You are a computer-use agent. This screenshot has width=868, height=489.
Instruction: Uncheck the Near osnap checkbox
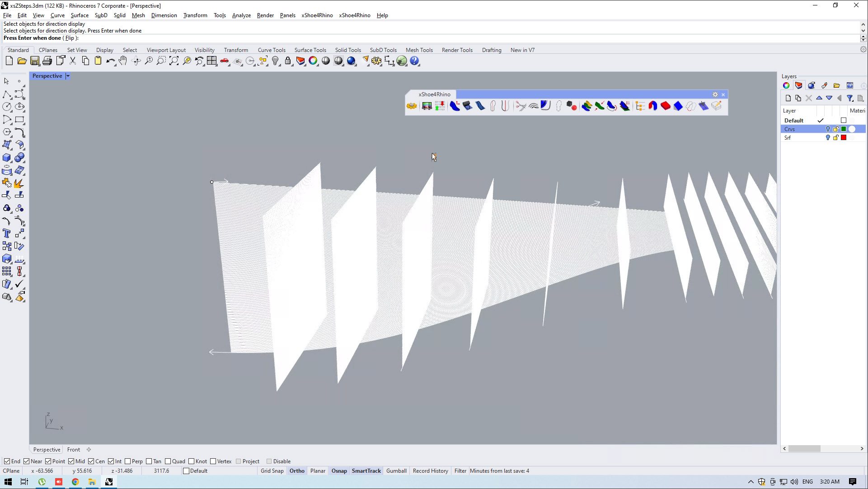point(27,461)
